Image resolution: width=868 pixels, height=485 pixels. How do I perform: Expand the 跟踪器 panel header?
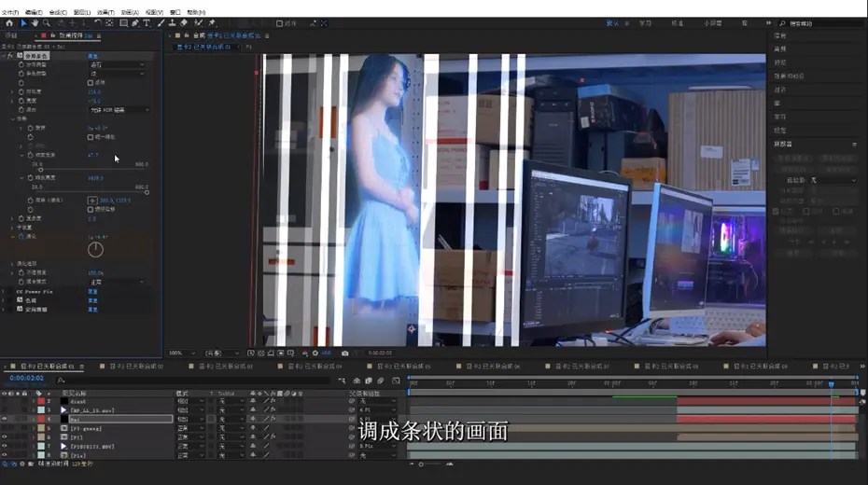point(783,144)
